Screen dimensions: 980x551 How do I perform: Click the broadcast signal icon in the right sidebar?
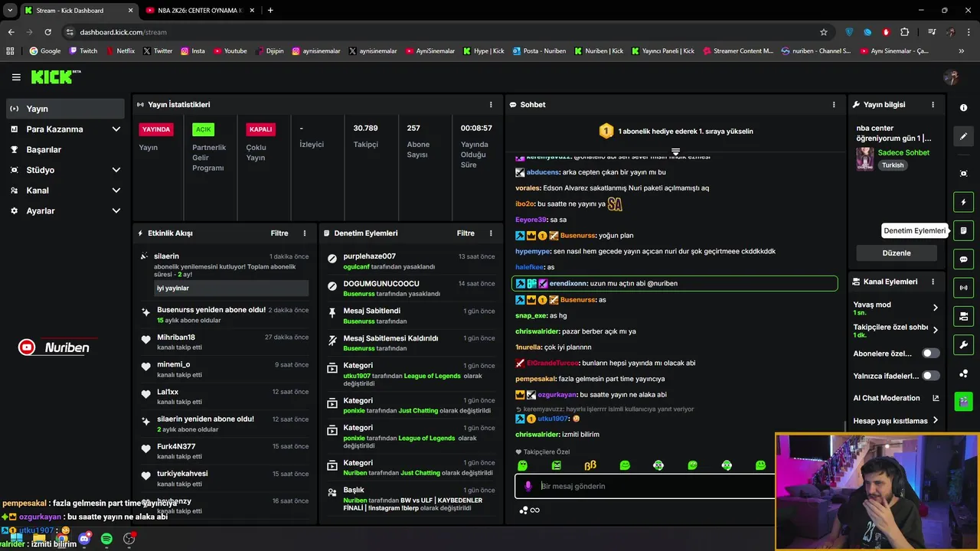tap(963, 288)
